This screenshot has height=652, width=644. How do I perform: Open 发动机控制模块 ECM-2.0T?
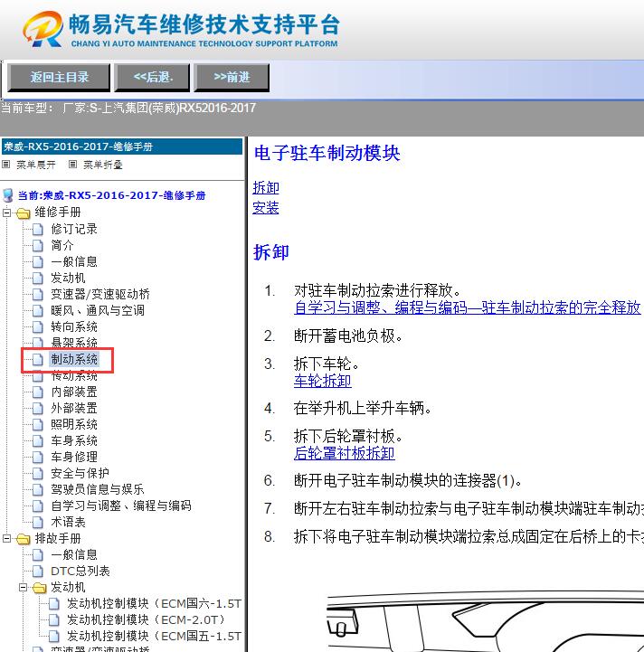(146, 619)
